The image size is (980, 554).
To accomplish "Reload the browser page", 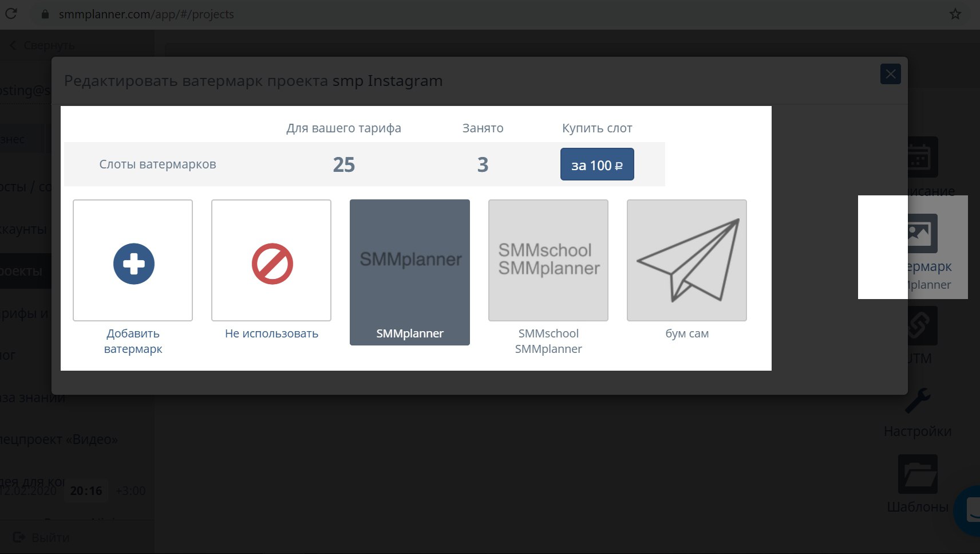I will pos(11,14).
